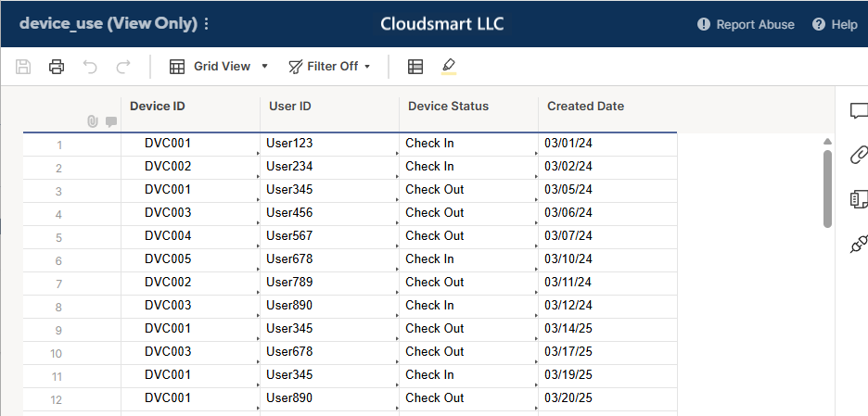The image size is (868, 416).
Task: Select the Created Date column header
Action: pyautogui.click(x=607, y=115)
